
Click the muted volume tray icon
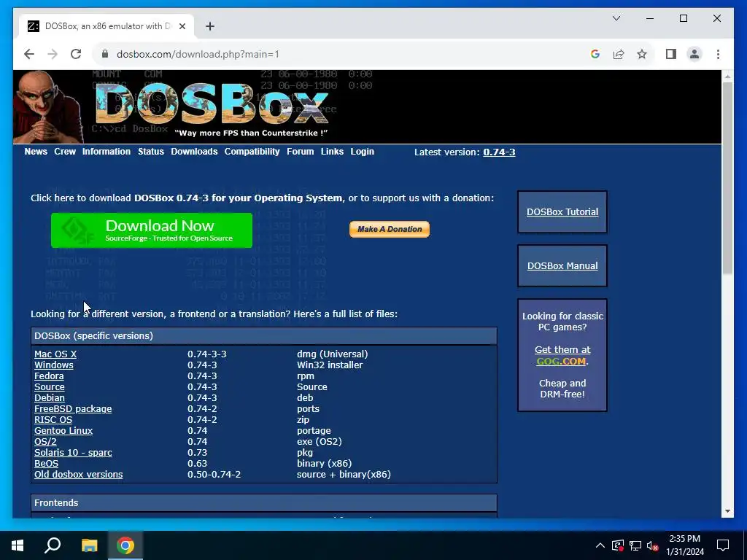pos(653,545)
